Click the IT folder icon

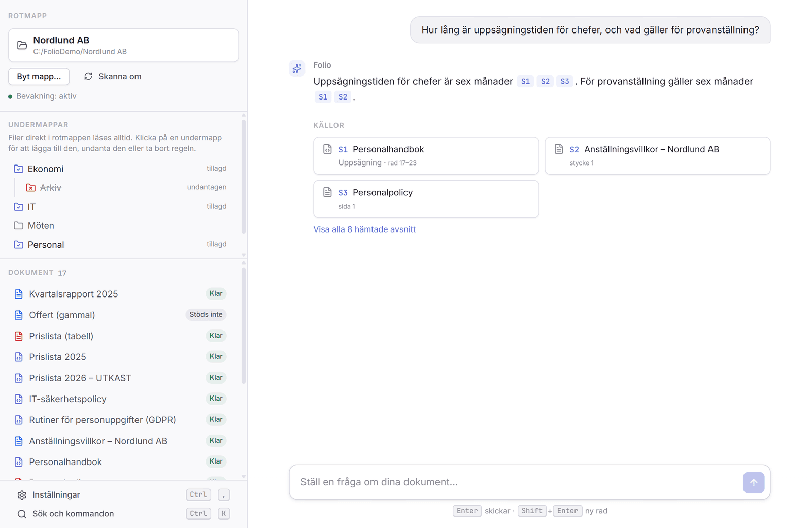pyautogui.click(x=19, y=207)
